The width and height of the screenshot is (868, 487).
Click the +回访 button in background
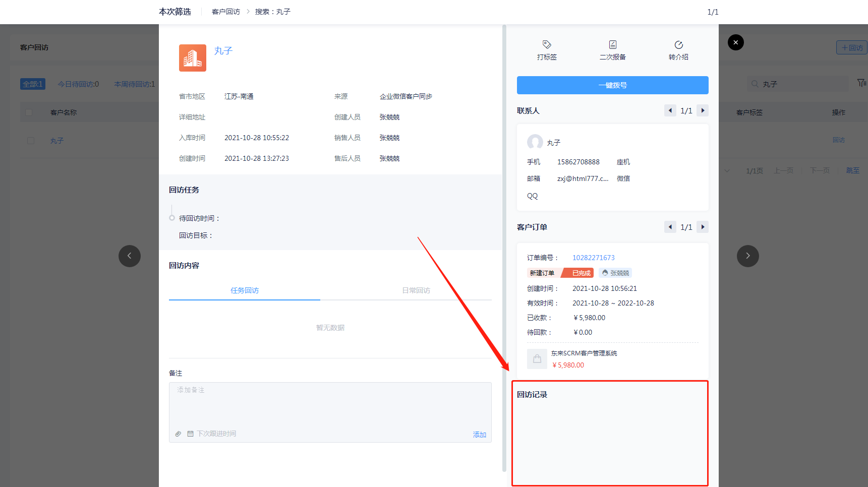(852, 47)
